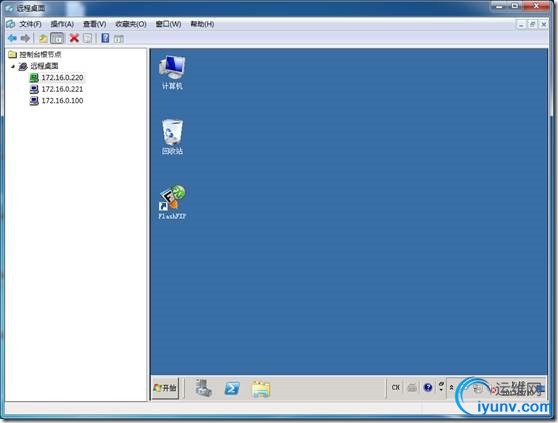Click the FlashFXP desktop shortcut
The height and width of the screenshot is (423, 558).
[172, 202]
